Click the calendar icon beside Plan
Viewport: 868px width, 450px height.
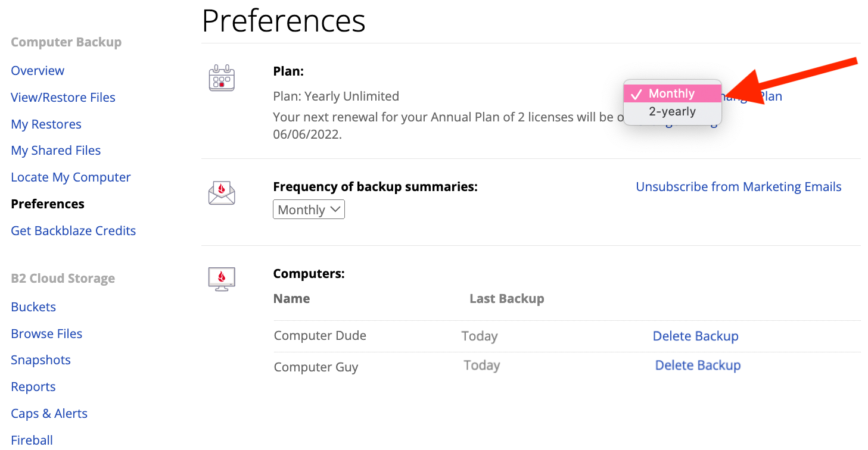pos(222,78)
